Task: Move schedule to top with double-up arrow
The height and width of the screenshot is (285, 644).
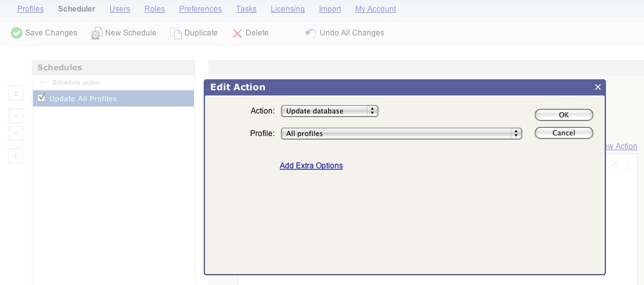Action: [x=15, y=93]
